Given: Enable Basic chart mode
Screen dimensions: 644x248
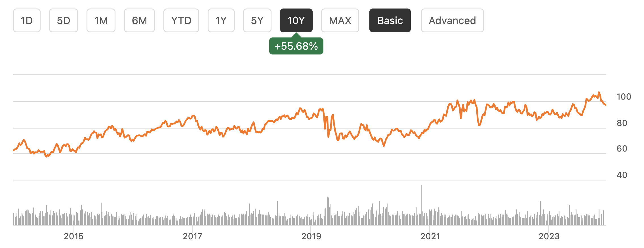Looking at the screenshot, I should point(390,20).
